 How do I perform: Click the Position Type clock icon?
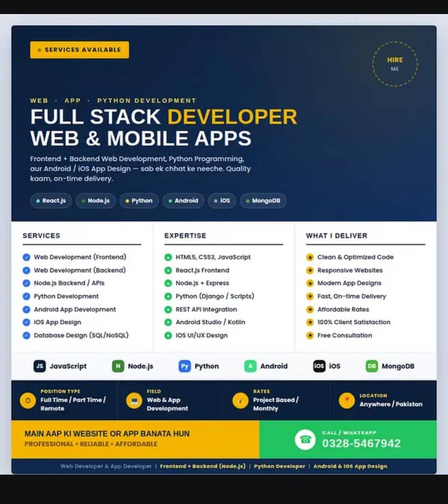point(28,401)
